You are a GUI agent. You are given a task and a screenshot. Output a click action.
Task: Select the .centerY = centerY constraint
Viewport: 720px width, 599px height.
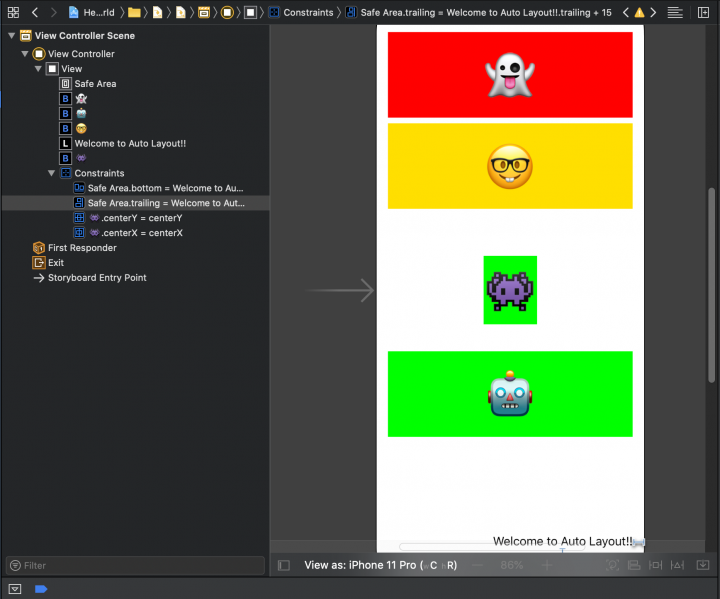[x=135, y=218]
